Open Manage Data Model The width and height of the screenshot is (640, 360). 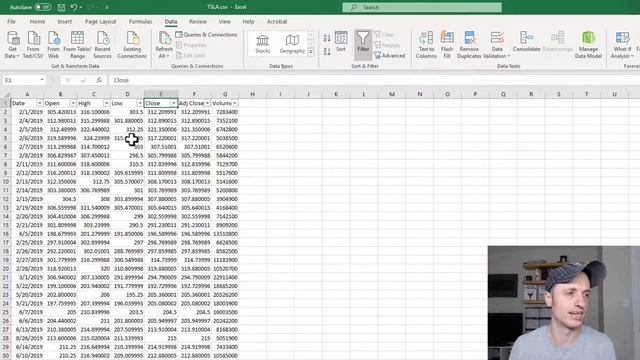(588, 44)
